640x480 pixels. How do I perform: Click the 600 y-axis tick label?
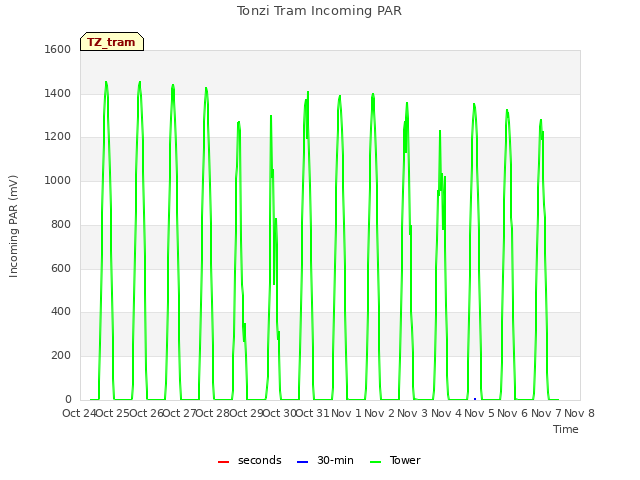pos(61,269)
